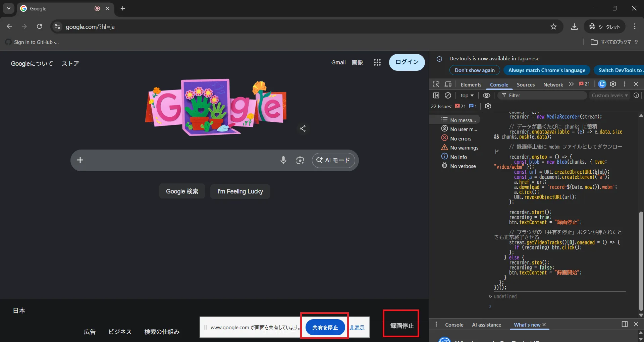Create a live expression with eye icon
Screen dimensions: 644x342
486,96
